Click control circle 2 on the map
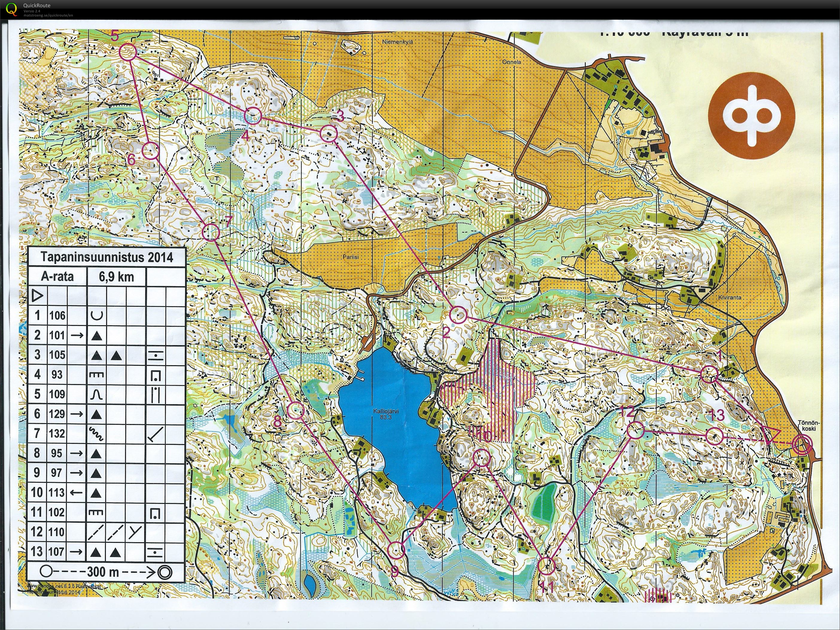The width and height of the screenshot is (840, 630). (458, 315)
